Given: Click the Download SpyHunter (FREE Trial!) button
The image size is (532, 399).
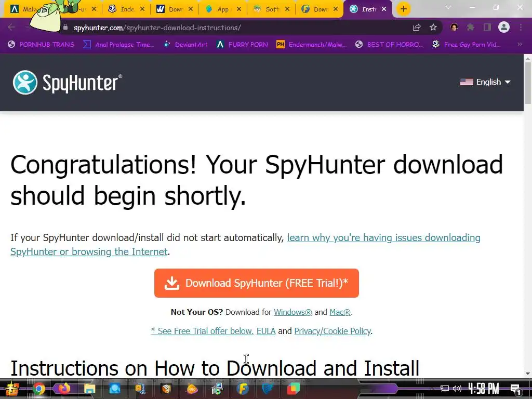Looking at the screenshot, I should click(x=257, y=283).
